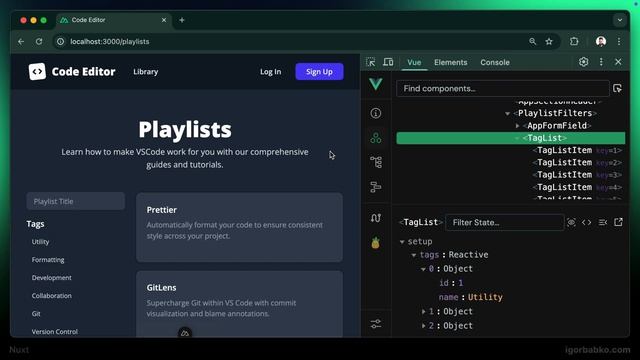Switch to the Vue devtools tab
This screenshot has height=360, width=640.
click(414, 62)
